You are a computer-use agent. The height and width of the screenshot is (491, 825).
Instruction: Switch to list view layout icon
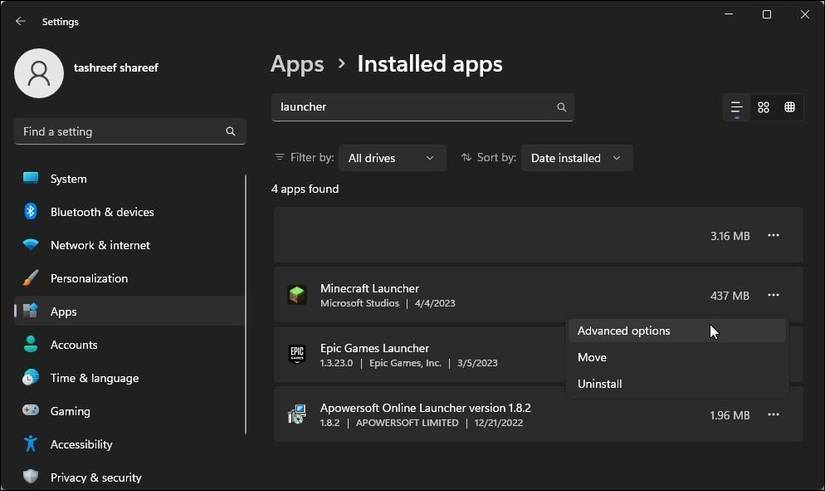click(x=736, y=107)
